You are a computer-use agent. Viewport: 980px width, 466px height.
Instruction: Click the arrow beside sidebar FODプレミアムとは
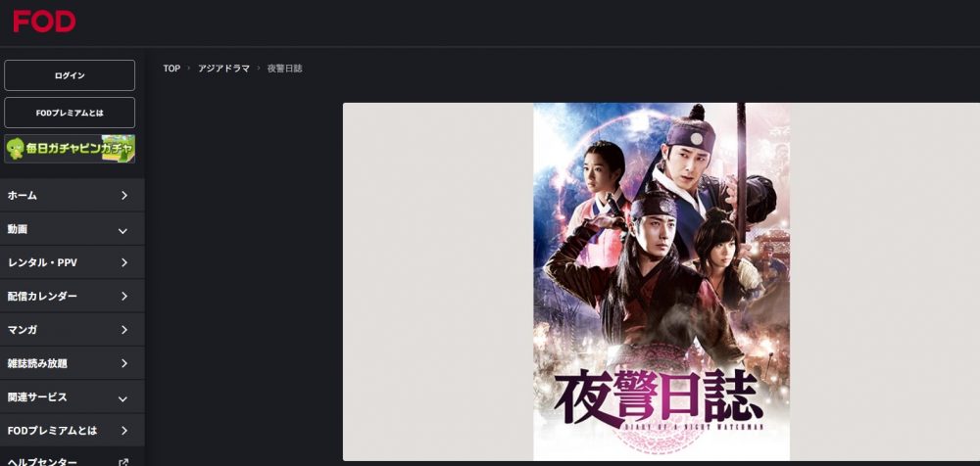pyautogui.click(x=123, y=431)
